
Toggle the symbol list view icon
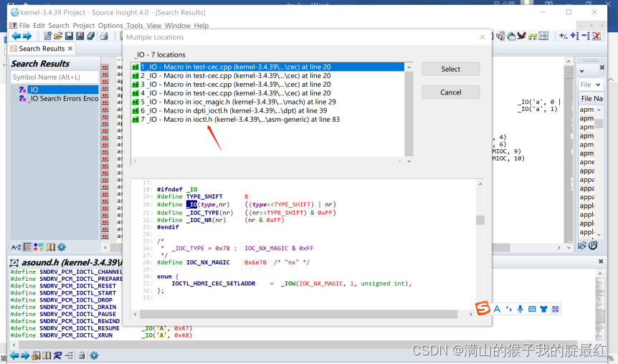click(27, 247)
